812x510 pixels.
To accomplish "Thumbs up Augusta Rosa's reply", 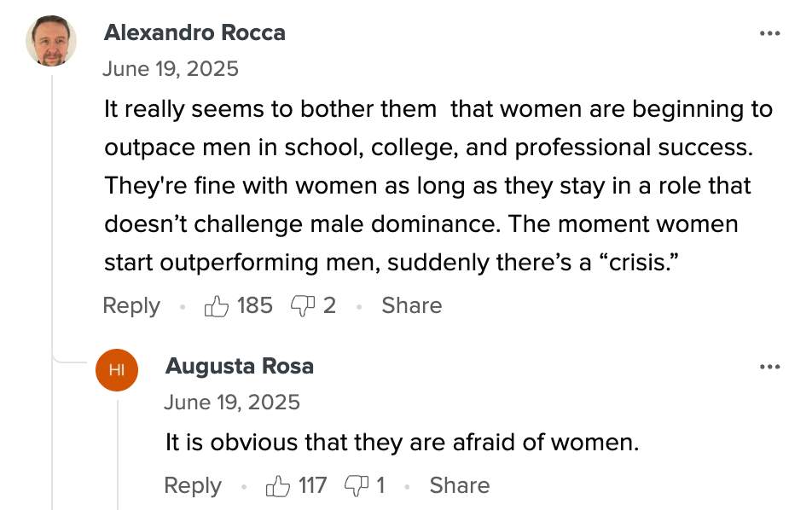I will (x=278, y=486).
